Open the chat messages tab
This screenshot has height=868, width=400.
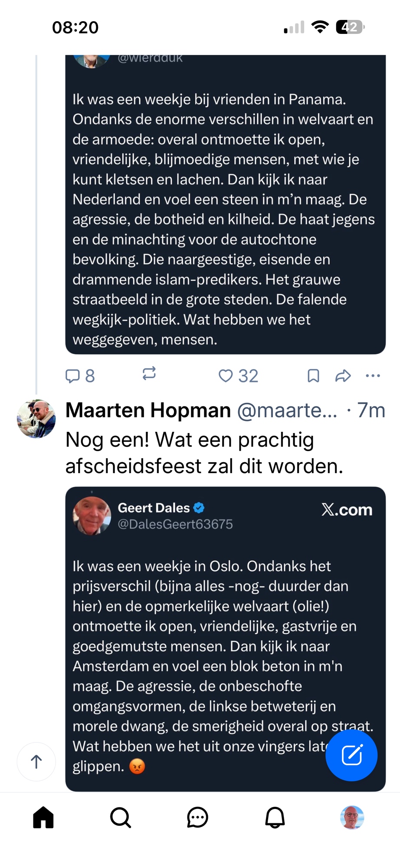(x=197, y=818)
